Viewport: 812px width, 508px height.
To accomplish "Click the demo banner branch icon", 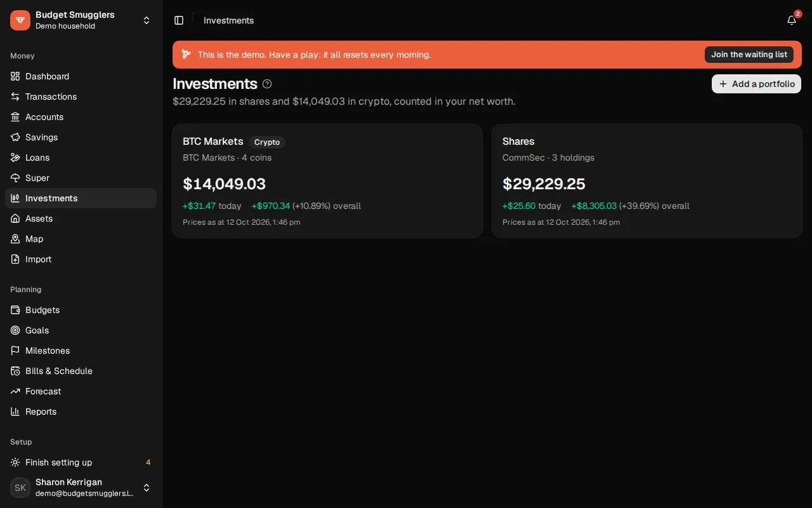I will click(x=186, y=55).
